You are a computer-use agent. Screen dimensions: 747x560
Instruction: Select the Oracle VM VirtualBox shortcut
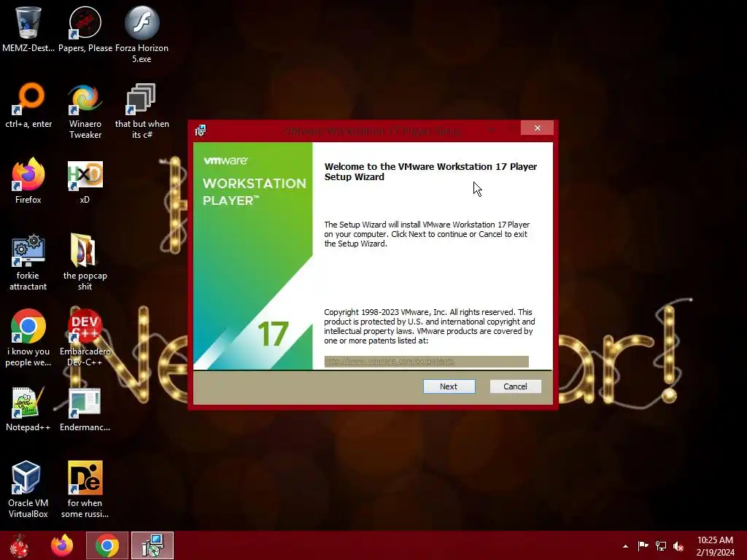(x=28, y=489)
